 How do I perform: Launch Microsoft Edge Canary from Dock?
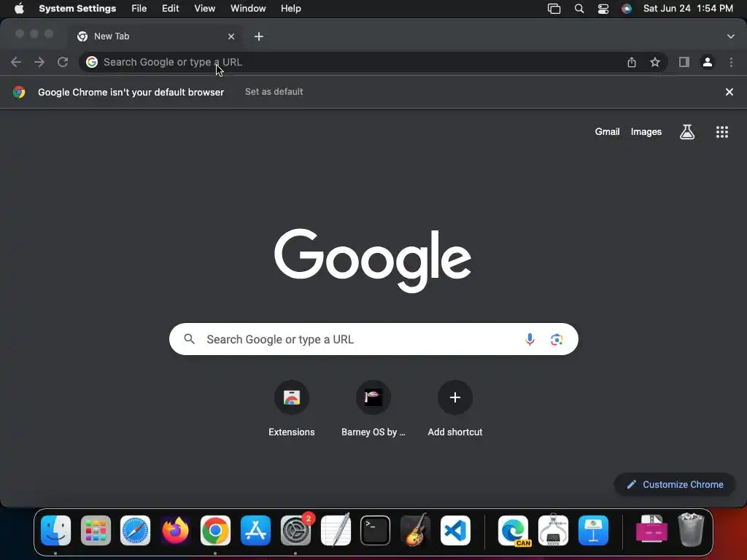point(513,530)
